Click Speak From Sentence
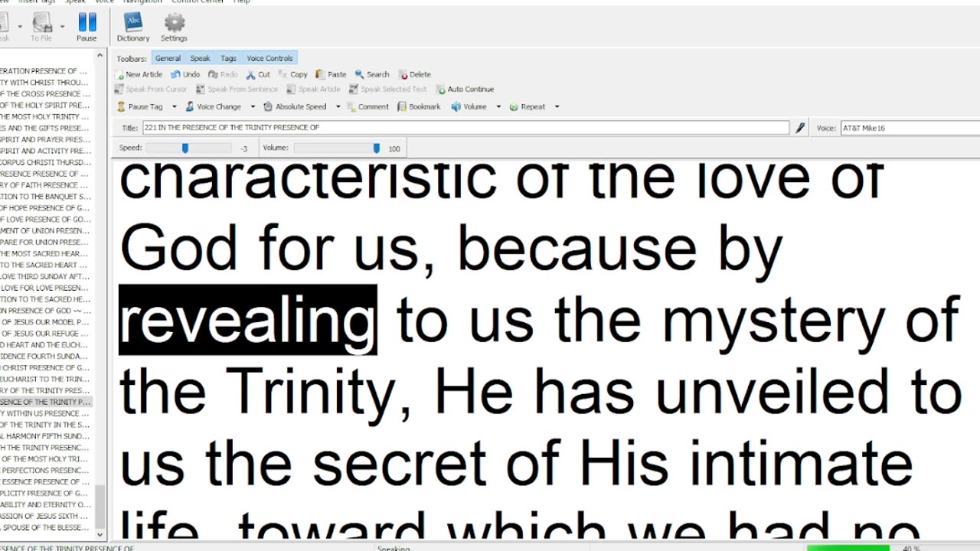This screenshot has height=551, width=980. click(237, 90)
